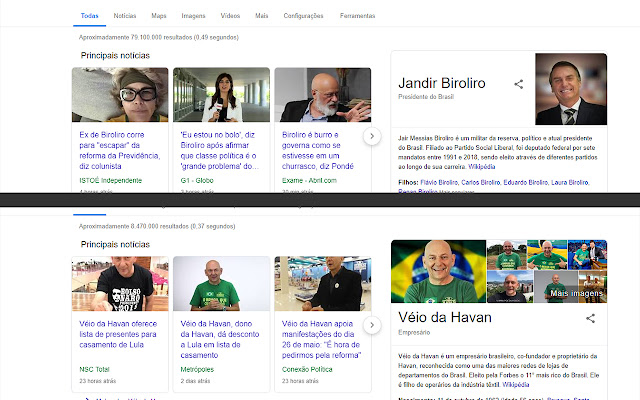Open article 'Ex de Biroliro corre para escapar'

(120, 150)
